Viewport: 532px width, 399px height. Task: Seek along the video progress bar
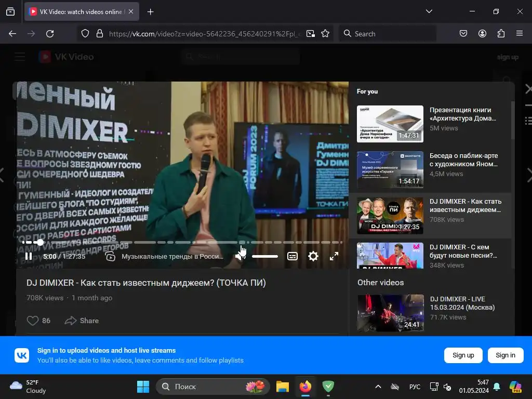182,242
